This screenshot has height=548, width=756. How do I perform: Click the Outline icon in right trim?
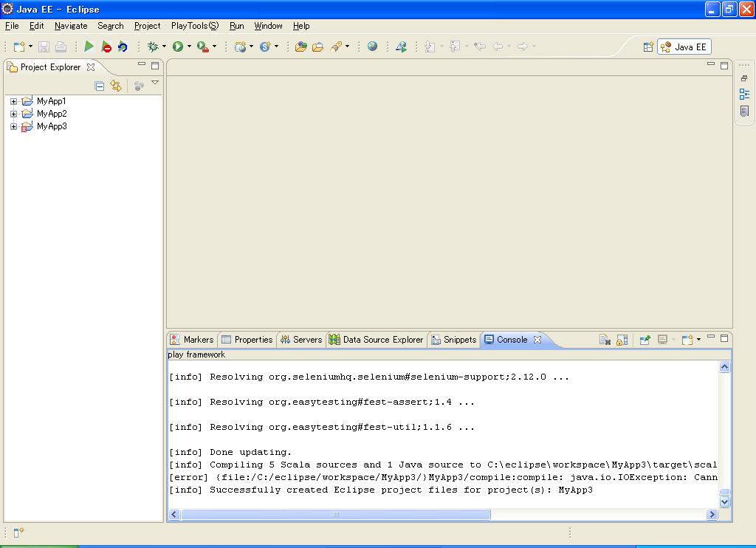744,94
